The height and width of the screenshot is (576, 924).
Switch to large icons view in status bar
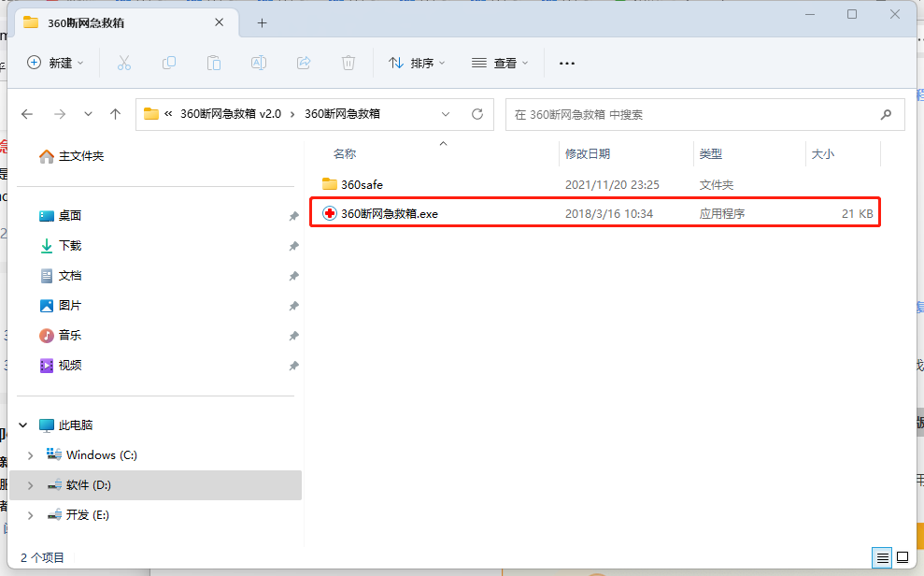point(903,557)
